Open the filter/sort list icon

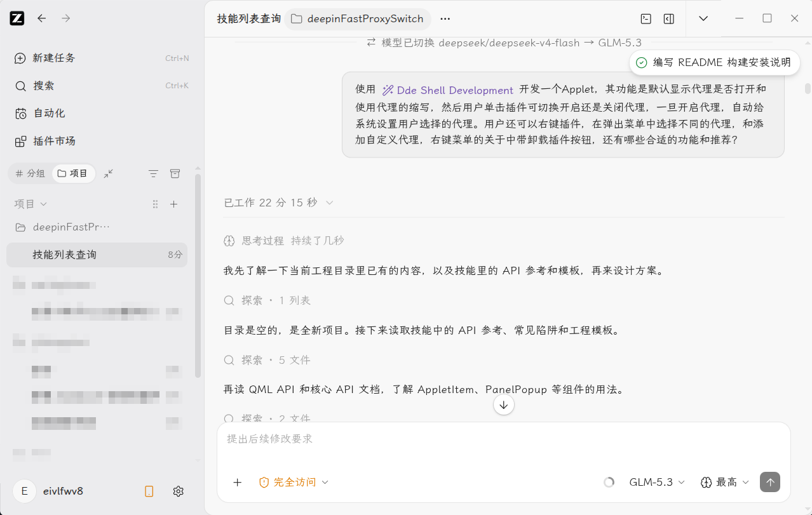tap(153, 173)
